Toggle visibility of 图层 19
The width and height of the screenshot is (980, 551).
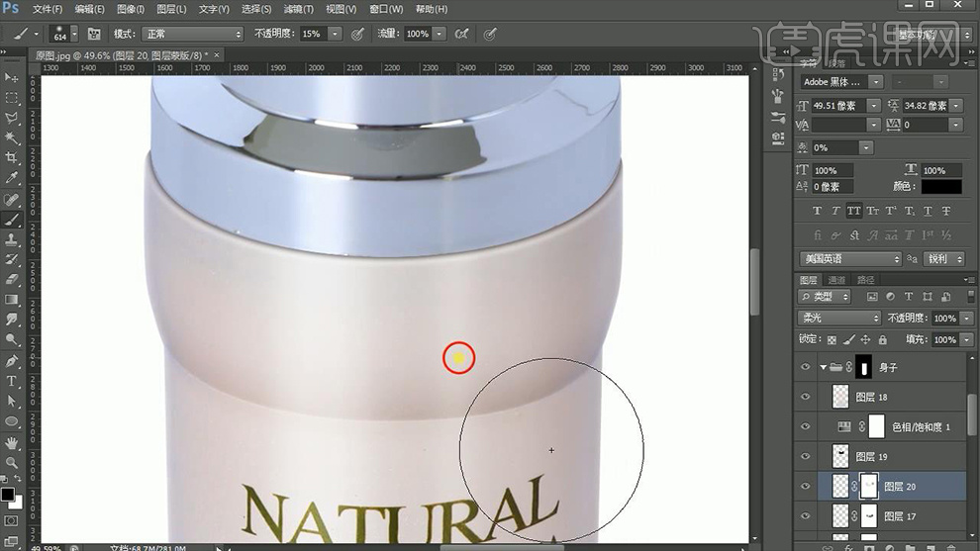pos(806,456)
